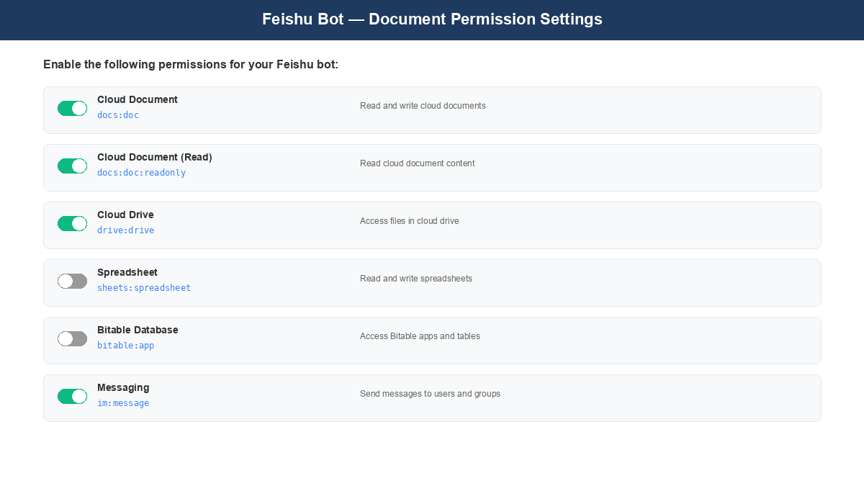Screen dimensions: 864x504
Task: Click the Cloud Document (Read) title
Action: 155,157
